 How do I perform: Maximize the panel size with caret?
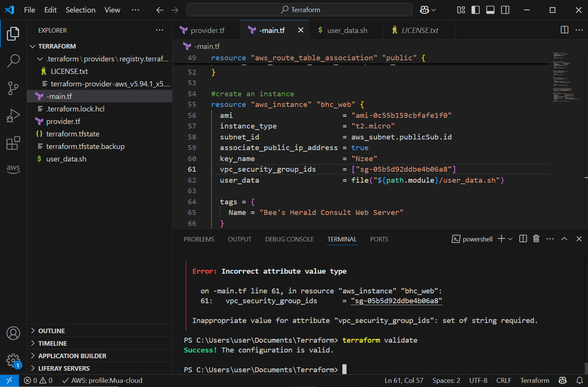point(564,239)
